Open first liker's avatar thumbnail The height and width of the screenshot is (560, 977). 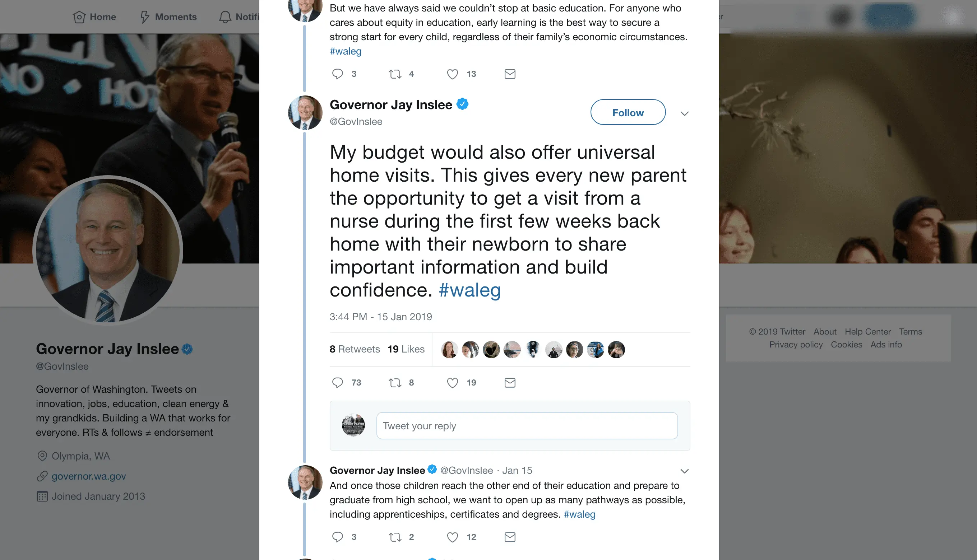coord(449,350)
